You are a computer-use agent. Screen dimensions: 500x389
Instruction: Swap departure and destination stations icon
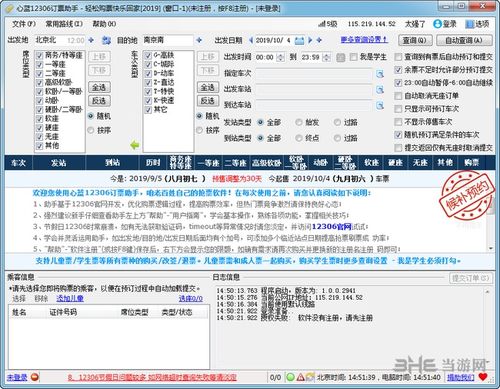pos(106,40)
